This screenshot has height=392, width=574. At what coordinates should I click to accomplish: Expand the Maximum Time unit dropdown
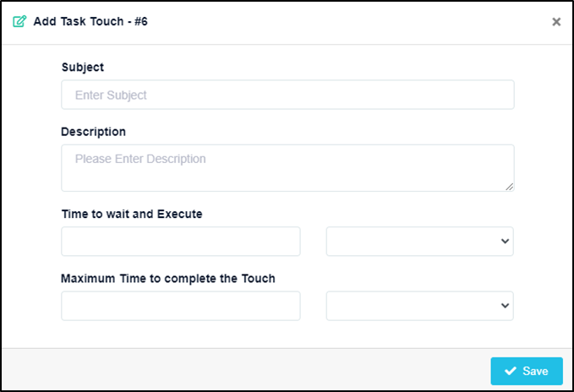coord(420,306)
